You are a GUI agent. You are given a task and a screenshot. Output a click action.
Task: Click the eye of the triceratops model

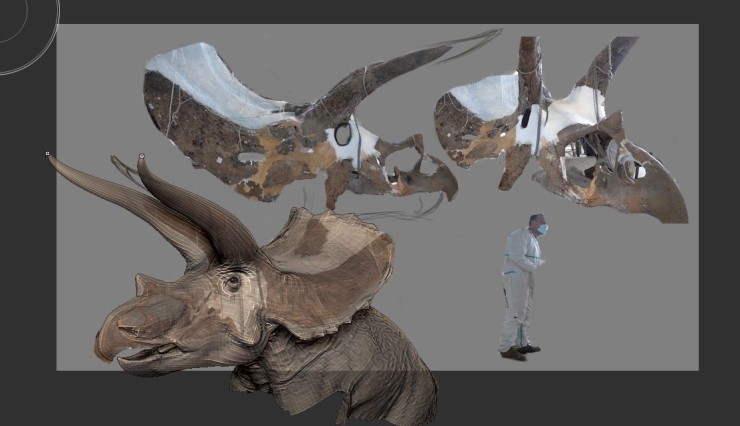232,283
